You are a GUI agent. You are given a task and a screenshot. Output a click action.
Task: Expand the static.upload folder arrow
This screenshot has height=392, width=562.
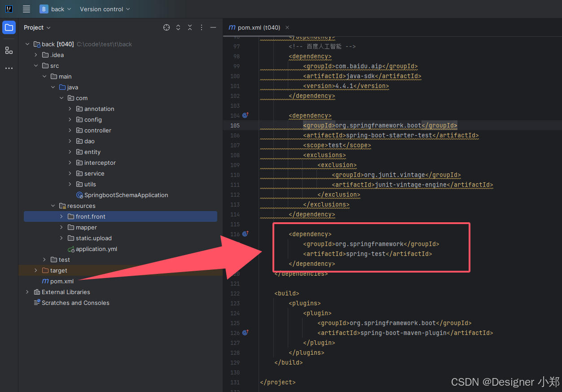(61, 238)
